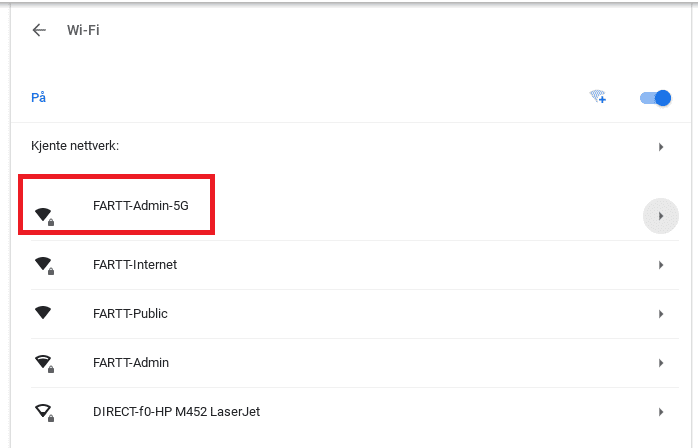Click the DIRECT-f0-HP M452 LaserJet signal icon
Screen dimensions: 698x448
pyautogui.click(x=45, y=412)
